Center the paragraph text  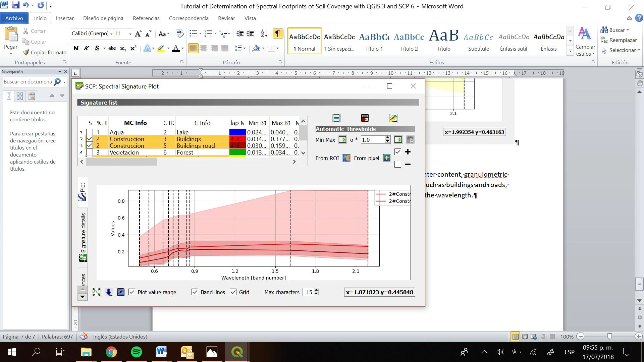click(204, 49)
